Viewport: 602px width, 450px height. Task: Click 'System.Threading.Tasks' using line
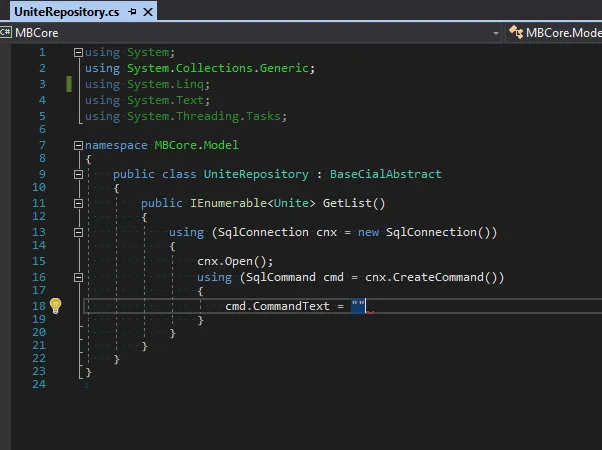coord(204,116)
